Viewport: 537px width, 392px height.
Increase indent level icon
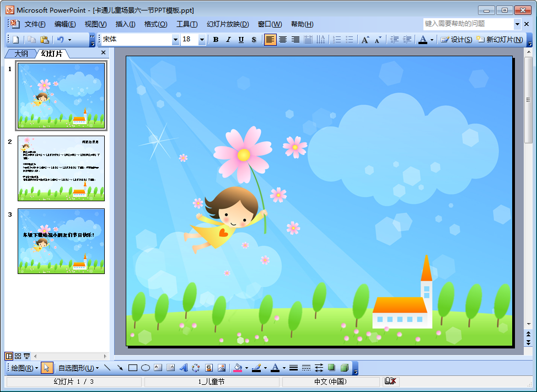407,40
